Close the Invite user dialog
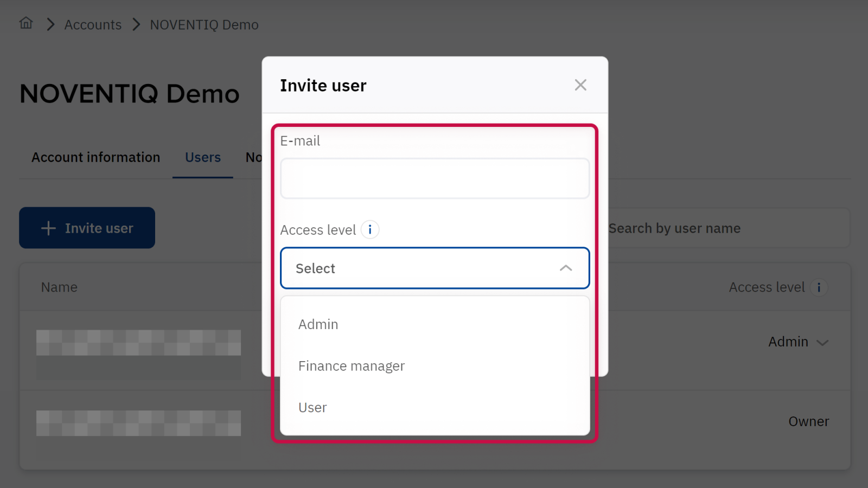This screenshot has height=488, width=868. [580, 85]
